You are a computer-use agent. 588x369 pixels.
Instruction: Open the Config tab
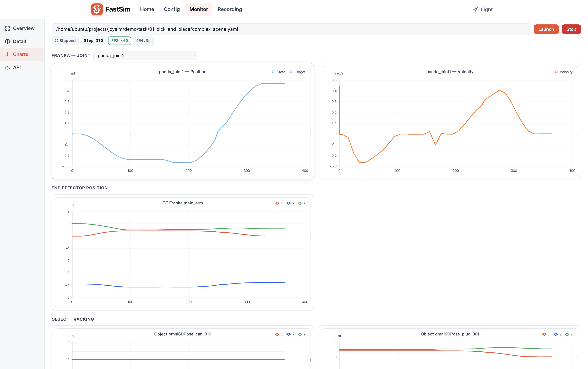(x=172, y=9)
